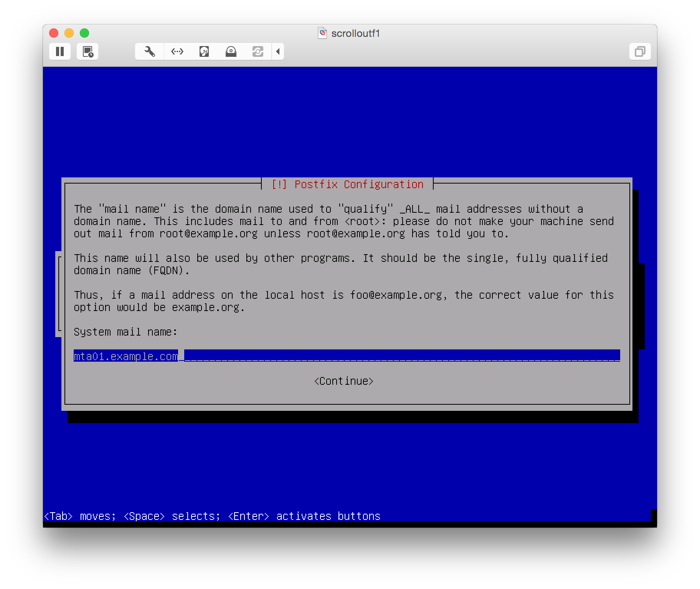This screenshot has height=589, width=700.
Task: Click the sync device icon in toolbar
Action: point(258,51)
